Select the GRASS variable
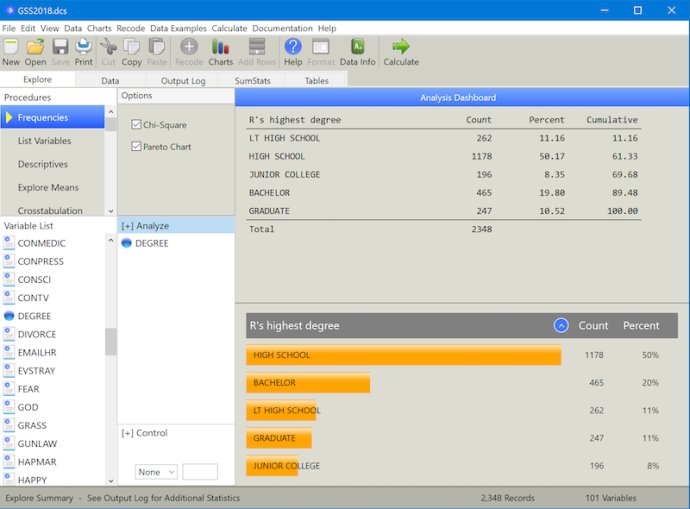The width and height of the screenshot is (690, 509). pyautogui.click(x=32, y=425)
